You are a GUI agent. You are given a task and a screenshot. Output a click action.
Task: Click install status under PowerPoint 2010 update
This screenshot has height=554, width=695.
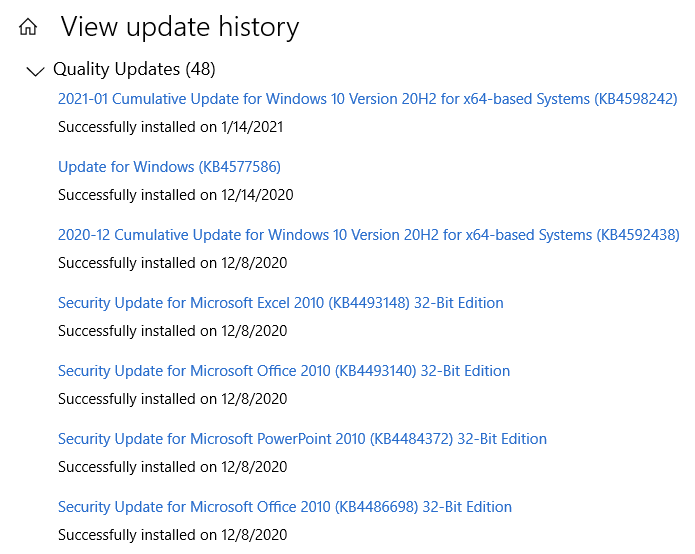click(172, 467)
